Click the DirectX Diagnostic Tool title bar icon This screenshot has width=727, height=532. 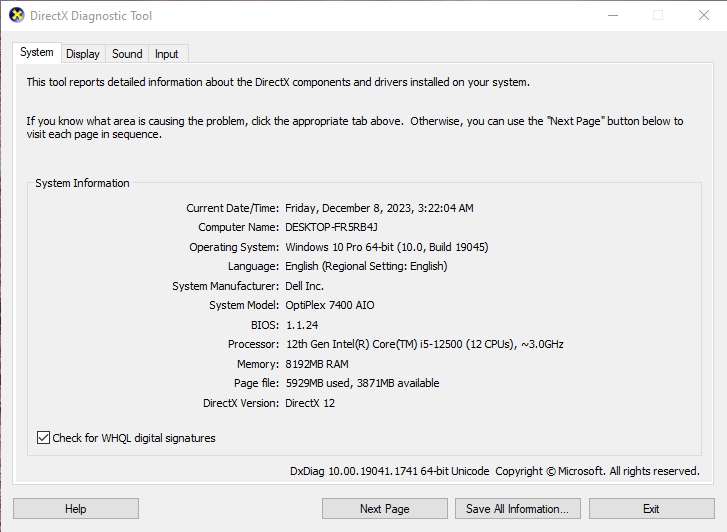[16, 16]
